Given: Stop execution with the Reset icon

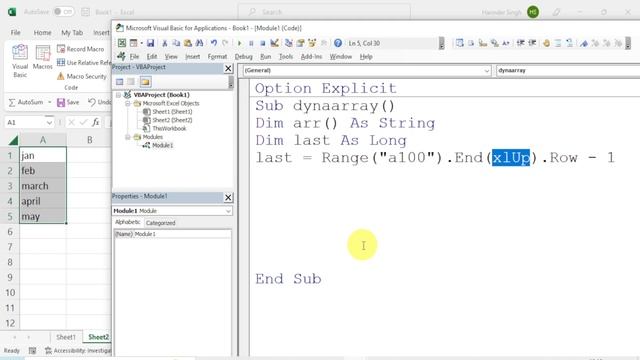Looking at the screenshot, I should pos(262,43).
